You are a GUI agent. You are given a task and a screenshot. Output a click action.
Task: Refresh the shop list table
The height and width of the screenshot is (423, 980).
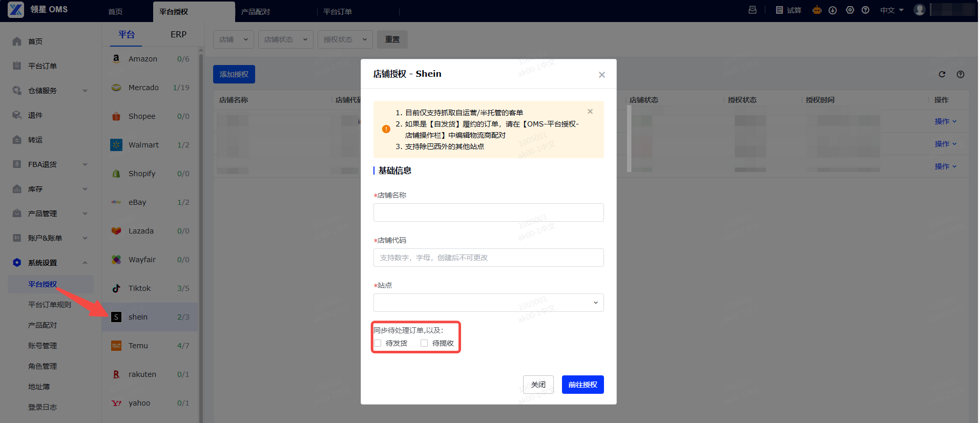point(942,74)
